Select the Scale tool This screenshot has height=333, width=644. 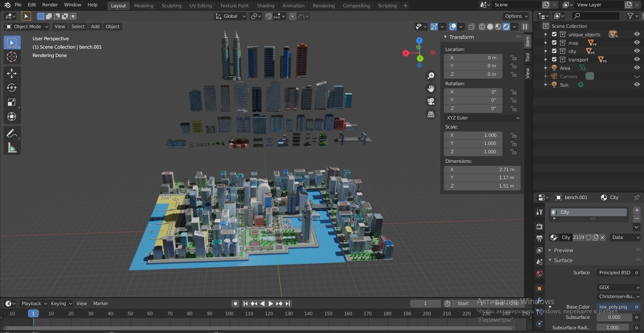12,102
